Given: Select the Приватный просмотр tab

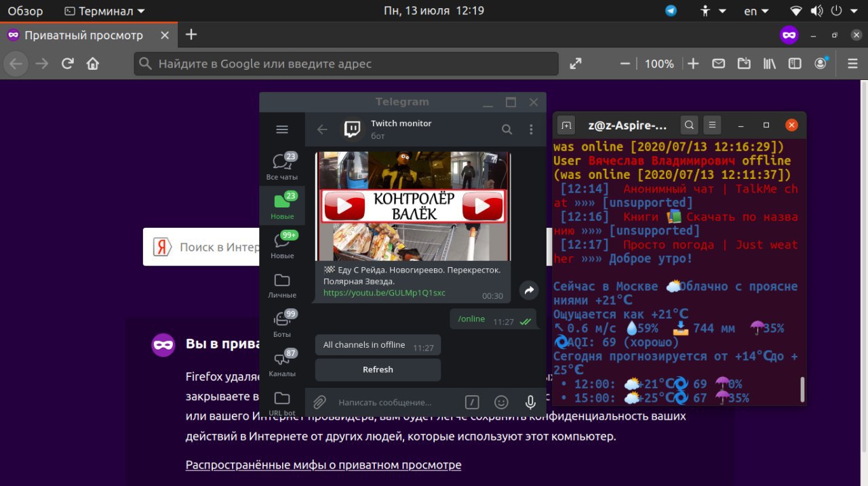Looking at the screenshot, I should [90, 35].
